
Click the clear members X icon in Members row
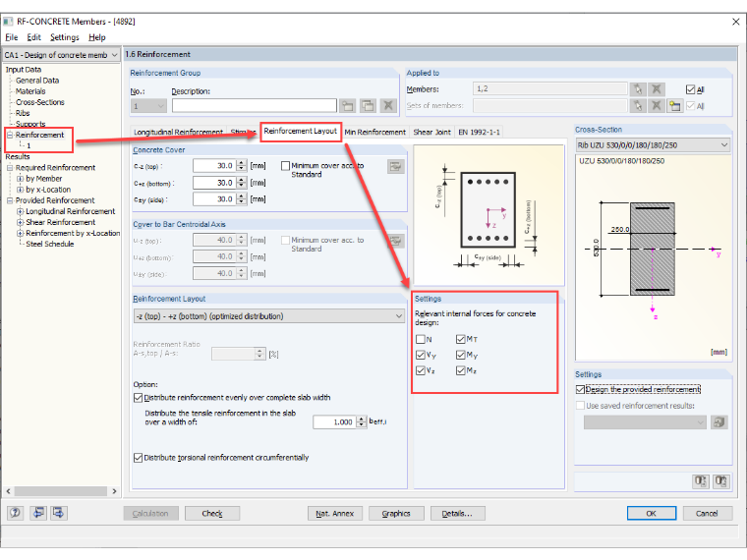click(656, 89)
